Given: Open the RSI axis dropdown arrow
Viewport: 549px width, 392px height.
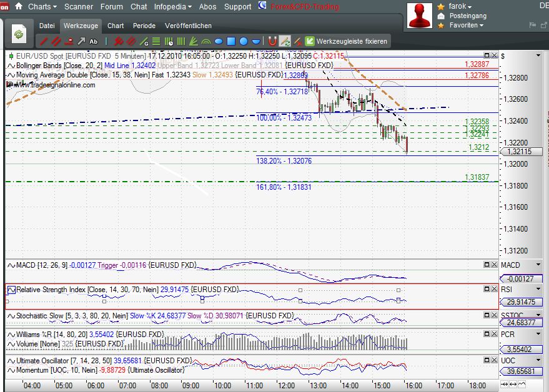Looking at the screenshot, I should tap(538, 289).
